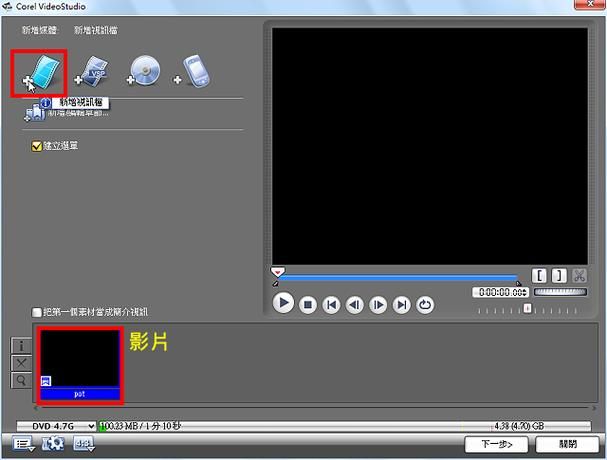Open the 4:3 aspect ratio dropdown

(x=84, y=444)
